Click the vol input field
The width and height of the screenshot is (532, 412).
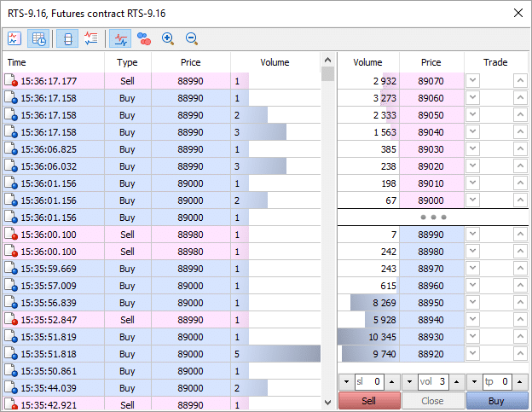(436, 381)
